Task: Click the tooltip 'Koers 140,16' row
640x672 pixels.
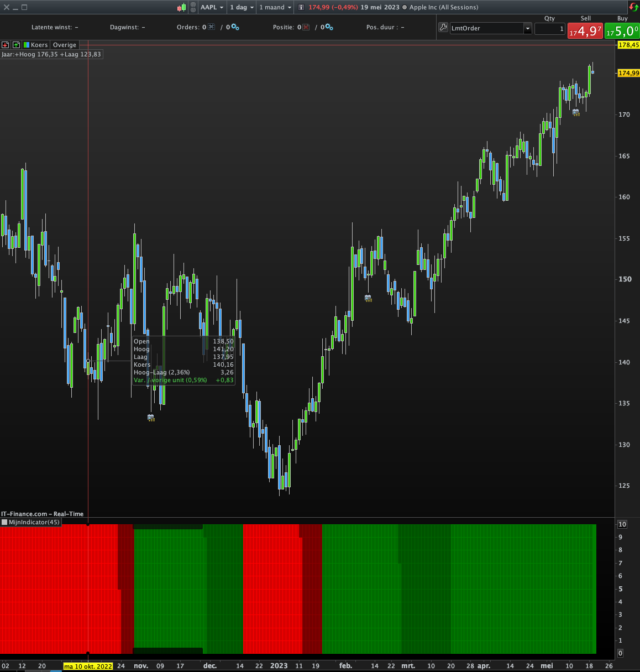Action: [x=183, y=364]
